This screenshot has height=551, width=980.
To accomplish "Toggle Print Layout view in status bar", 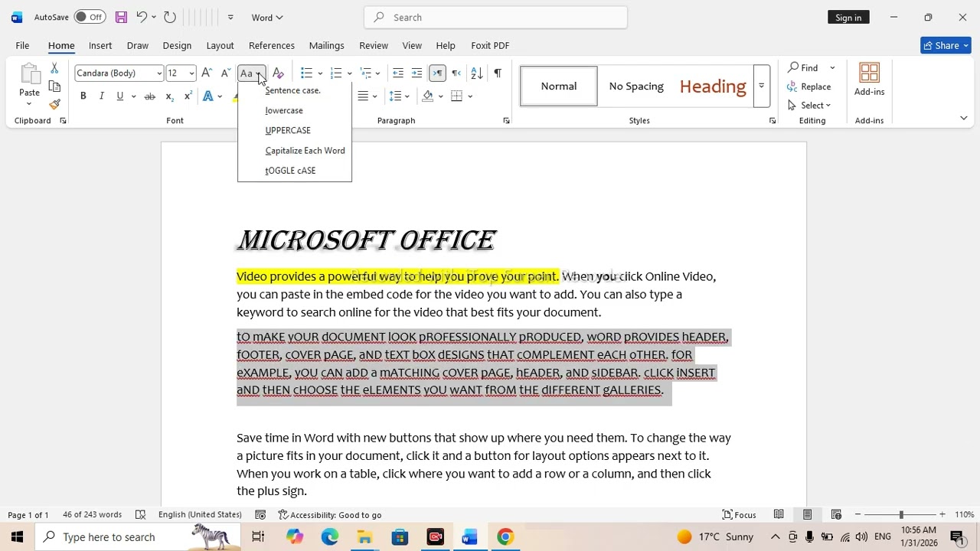I will point(807,514).
